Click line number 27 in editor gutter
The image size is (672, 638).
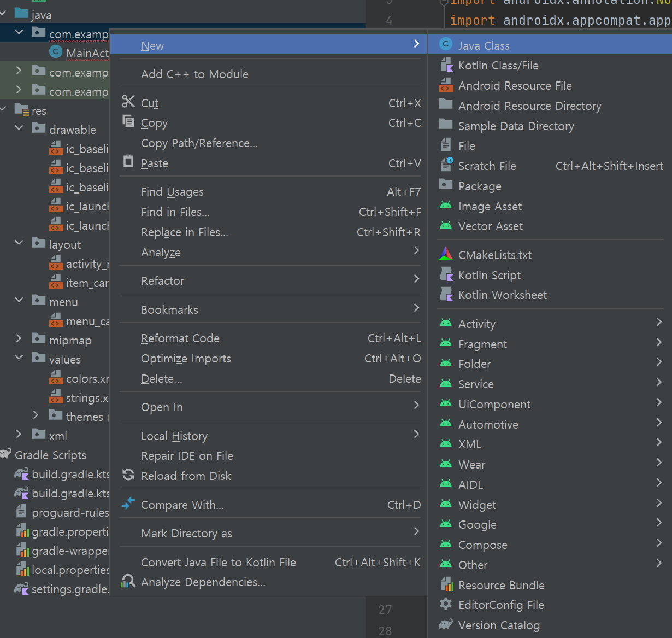tap(385, 610)
